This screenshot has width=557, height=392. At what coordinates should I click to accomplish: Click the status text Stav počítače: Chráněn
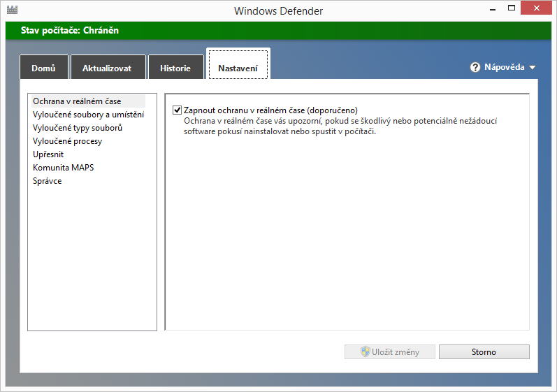70,31
